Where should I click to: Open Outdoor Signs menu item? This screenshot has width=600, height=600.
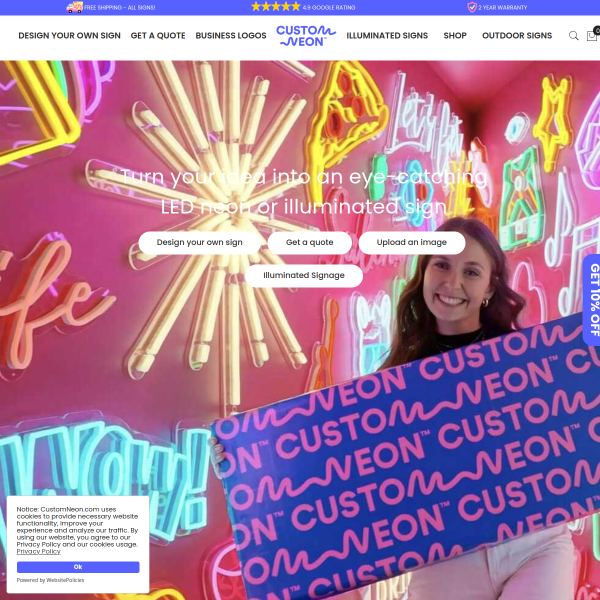click(517, 36)
